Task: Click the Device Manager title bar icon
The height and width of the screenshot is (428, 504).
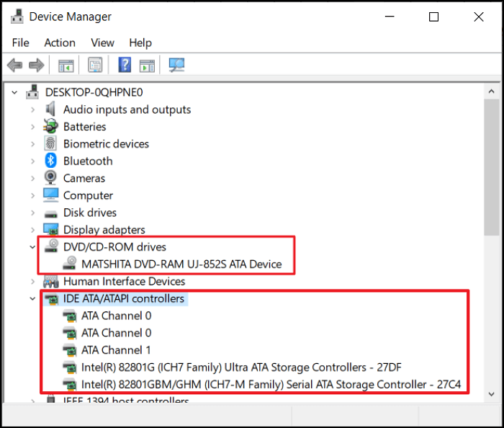Action: tap(17, 17)
